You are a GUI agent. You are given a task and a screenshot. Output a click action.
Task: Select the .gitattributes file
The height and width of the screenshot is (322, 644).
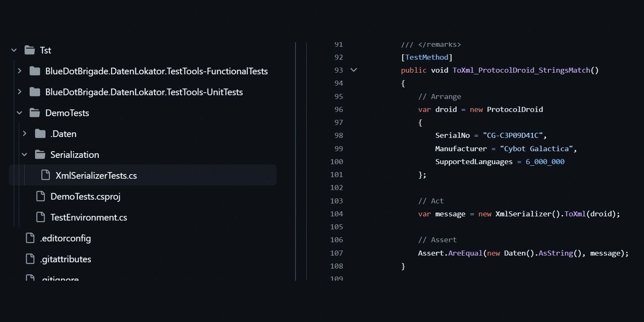click(x=65, y=259)
